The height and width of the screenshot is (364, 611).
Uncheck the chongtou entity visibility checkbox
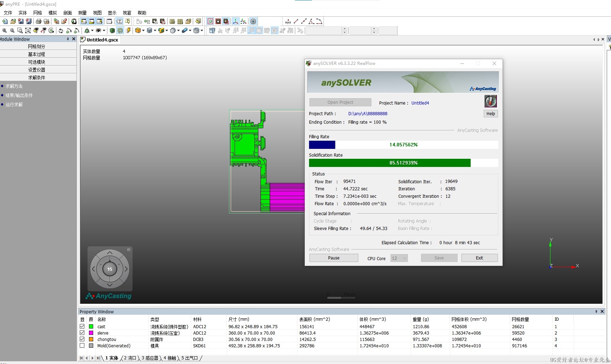pyautogui.click(x=82, y=339)
